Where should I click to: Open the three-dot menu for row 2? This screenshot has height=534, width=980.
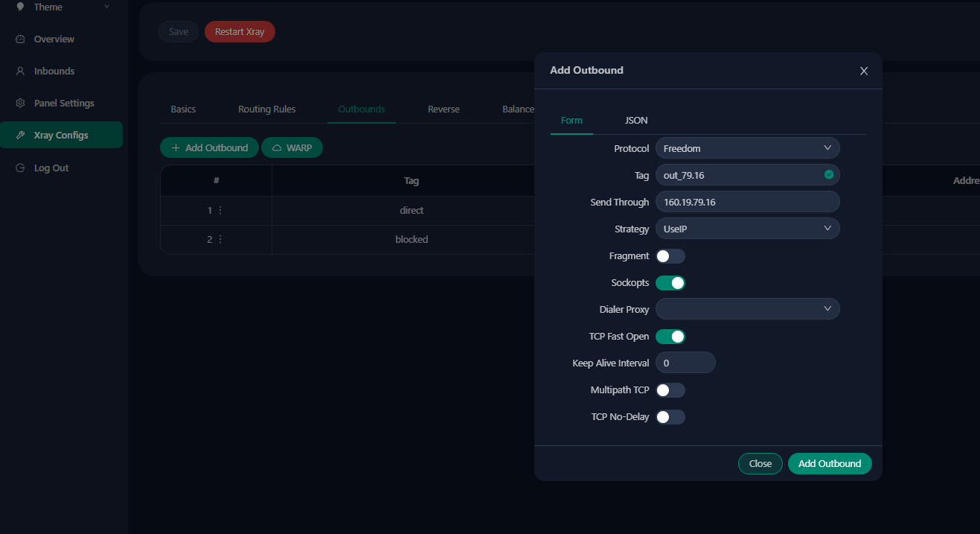(220, 240)
